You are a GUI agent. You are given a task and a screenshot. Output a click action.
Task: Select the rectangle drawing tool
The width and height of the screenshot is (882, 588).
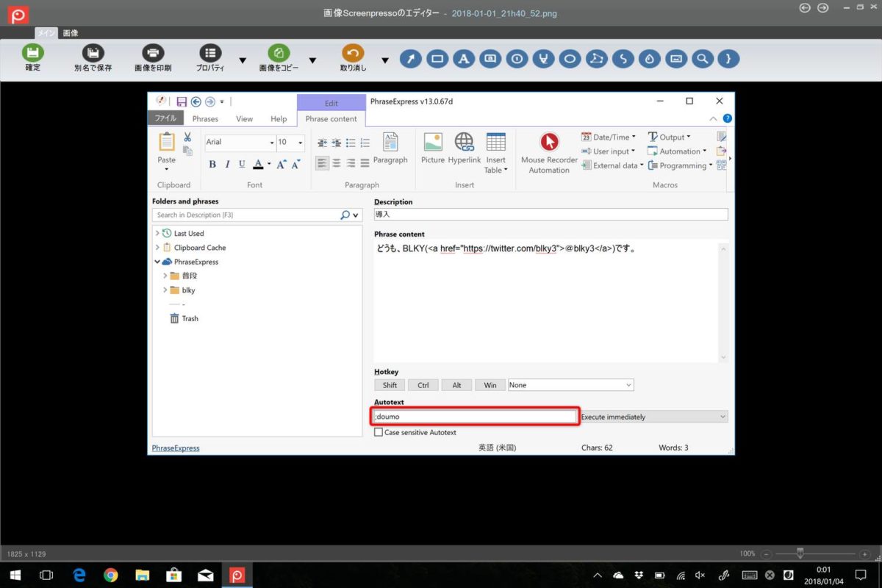click(437, 59)
